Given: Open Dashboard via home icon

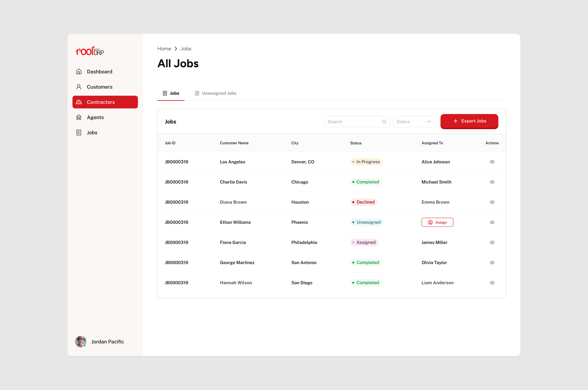Looking at the screenshot, I should point(79,72).
